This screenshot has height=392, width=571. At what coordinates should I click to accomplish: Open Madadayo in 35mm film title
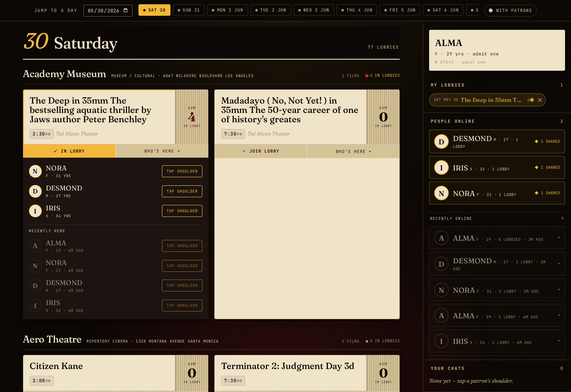(x=290, y=110)
